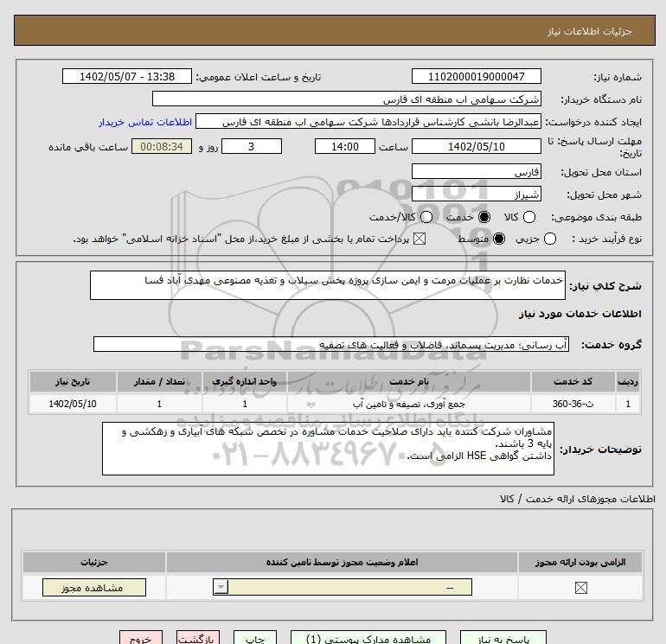Select the خدمت radio button

point(483,217)
